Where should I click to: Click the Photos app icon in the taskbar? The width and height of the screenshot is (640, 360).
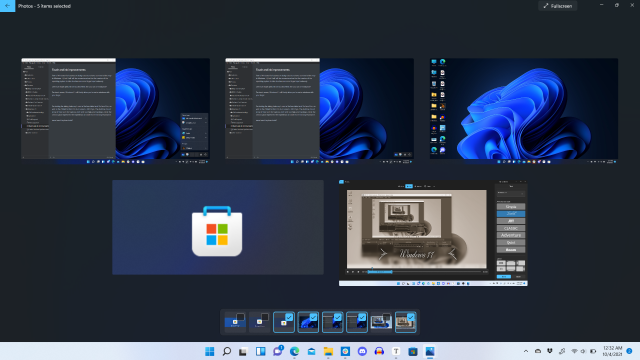tap(430, 351)
